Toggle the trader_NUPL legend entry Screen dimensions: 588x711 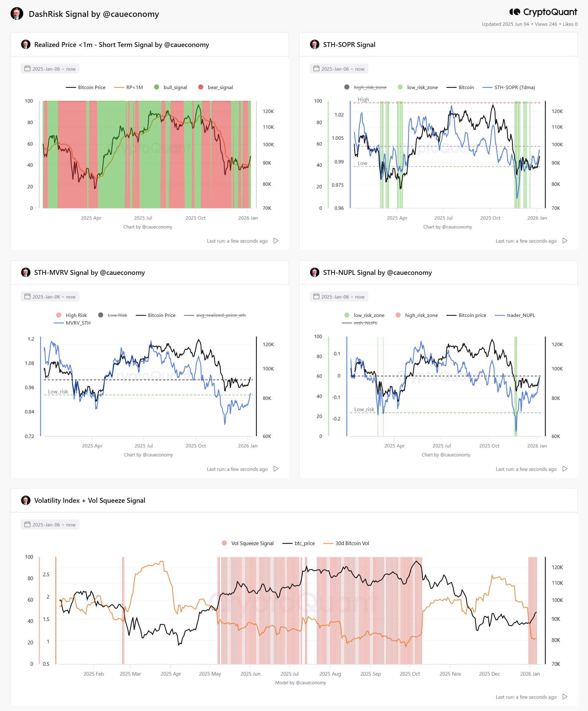515,315
